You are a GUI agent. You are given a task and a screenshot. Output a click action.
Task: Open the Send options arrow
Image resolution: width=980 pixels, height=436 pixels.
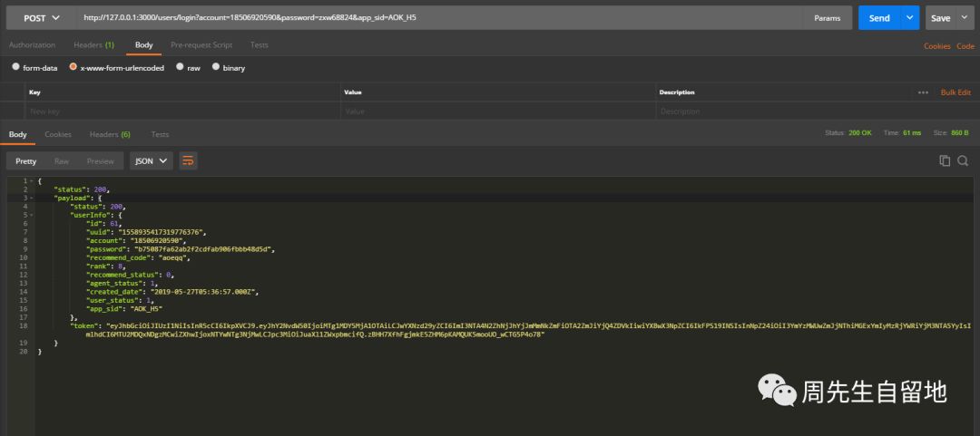pyautogui.click(x=909, y=18)
